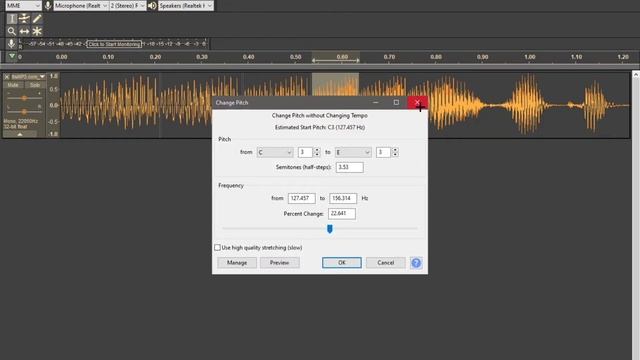
Task: Click Click to Start Monitoring meter
Action: click(114, 44)
